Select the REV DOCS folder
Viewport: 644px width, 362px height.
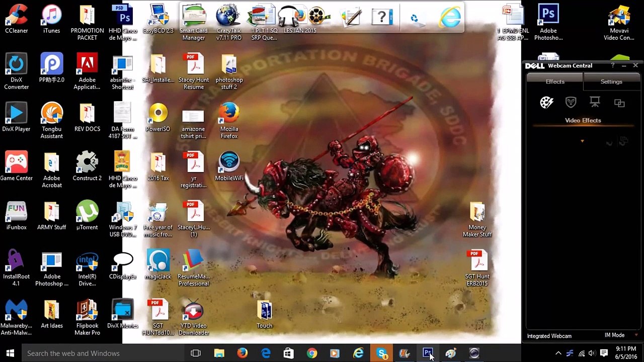tap(87, 118)
